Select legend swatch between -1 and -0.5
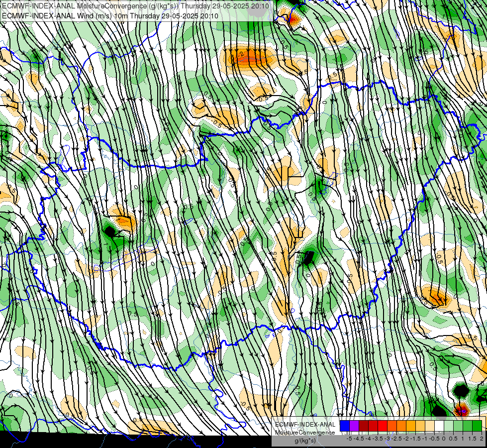The image size is (487, 448). pyautogui.click(x=430, y=426)
